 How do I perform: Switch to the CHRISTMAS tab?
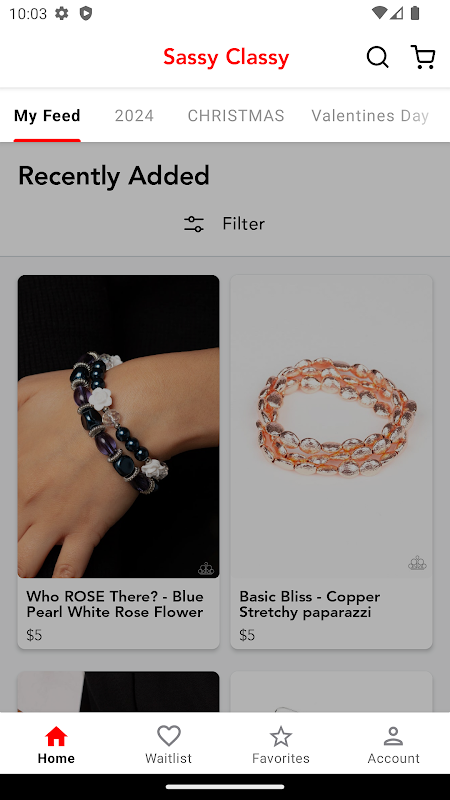[236, 116]
